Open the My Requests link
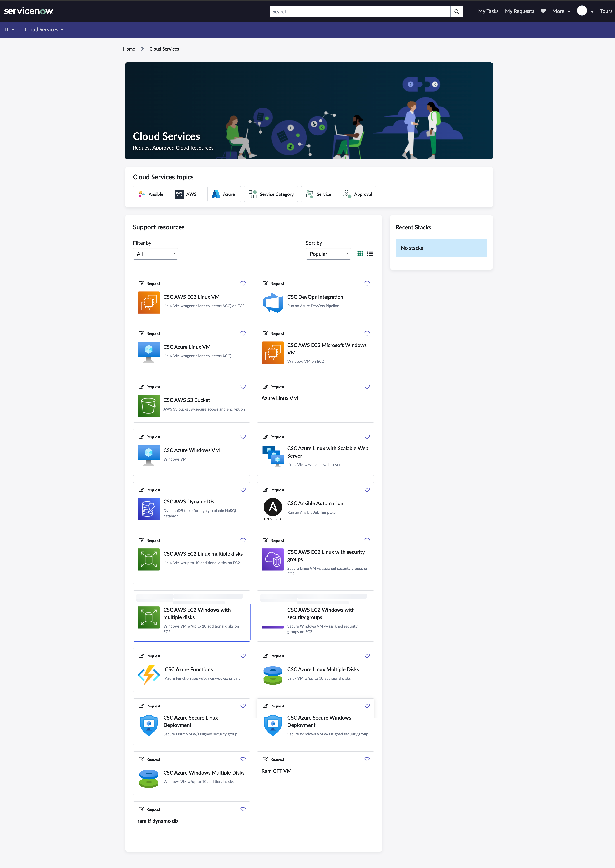 (x=519, y=11)
